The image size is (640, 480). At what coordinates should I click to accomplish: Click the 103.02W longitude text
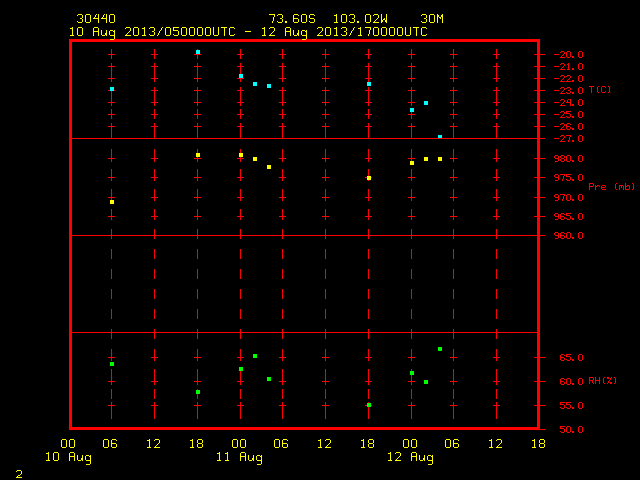click(x=360, y=19)
